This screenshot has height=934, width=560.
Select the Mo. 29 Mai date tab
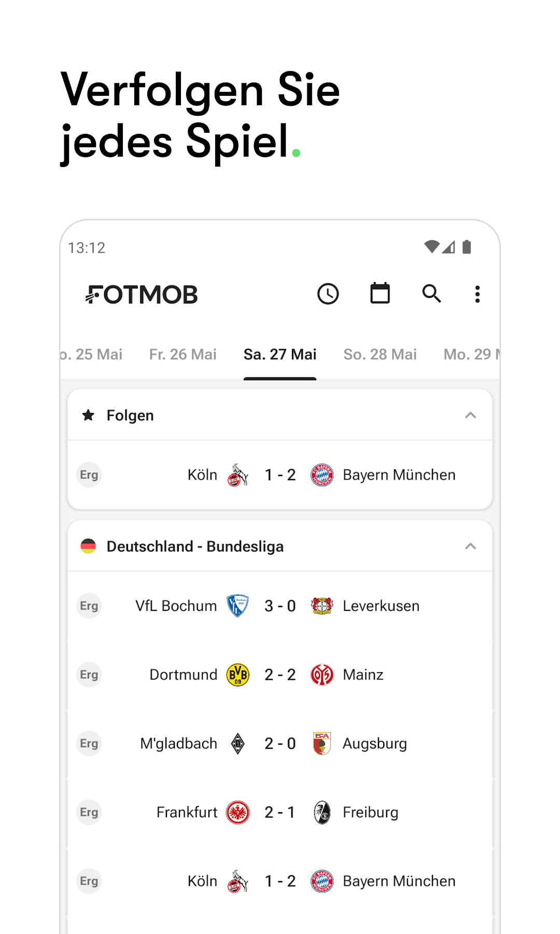(x=470, y=354)
